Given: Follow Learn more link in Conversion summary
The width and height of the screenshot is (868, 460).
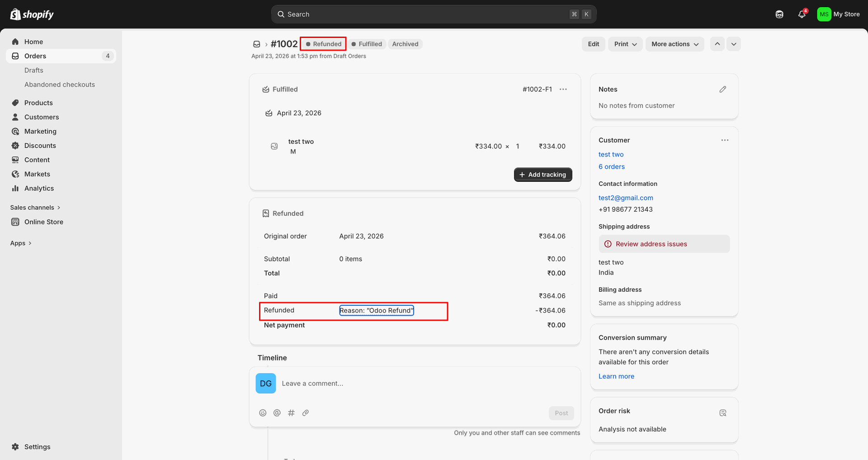Looking at the screenshot, I should pos(616,376).
